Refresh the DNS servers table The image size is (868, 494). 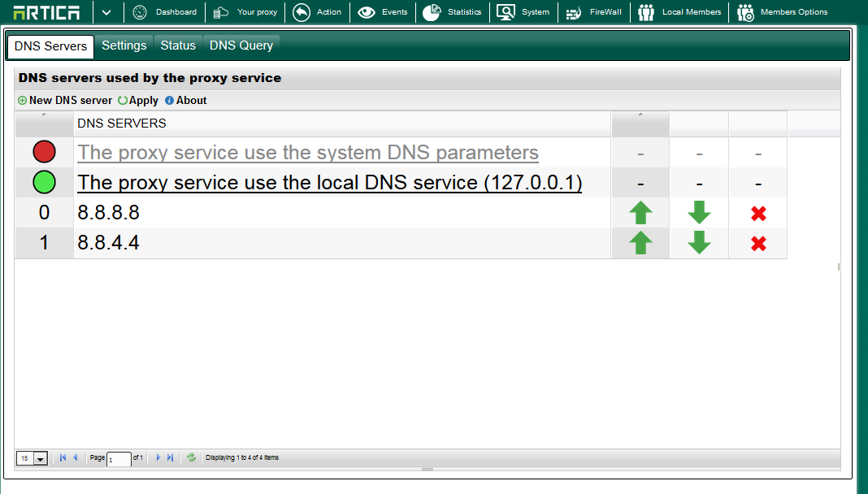tap(191, 457)
